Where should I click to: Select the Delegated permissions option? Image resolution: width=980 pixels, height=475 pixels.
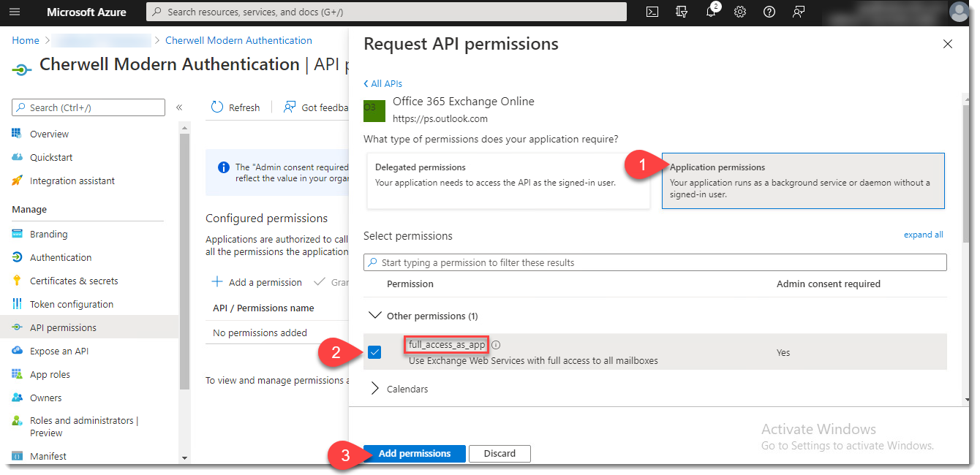click(x=508, y=180)
